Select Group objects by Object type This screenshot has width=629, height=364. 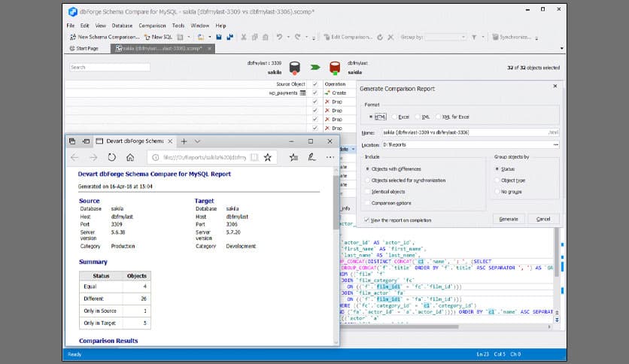(x=497, y=180)
